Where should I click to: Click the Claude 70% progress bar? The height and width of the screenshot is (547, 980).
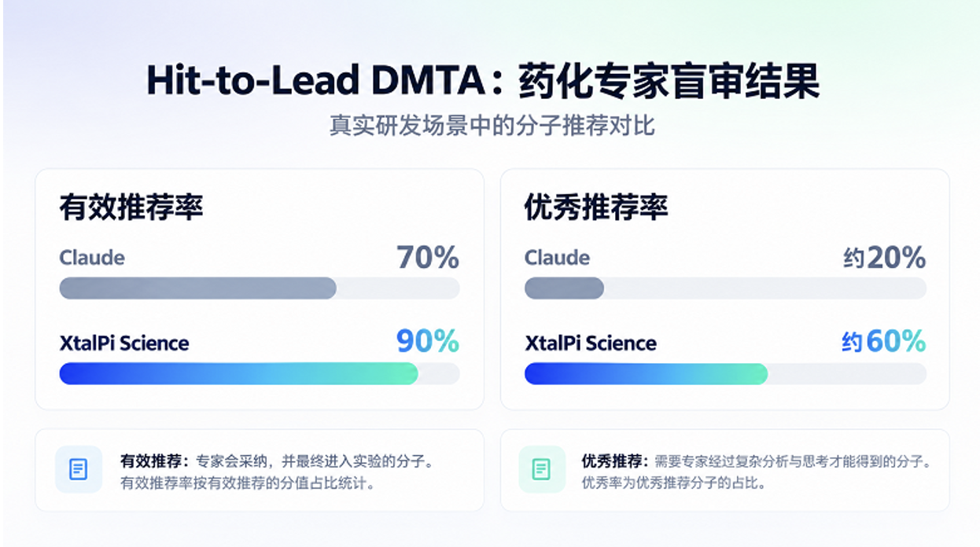tap(260, 288)
